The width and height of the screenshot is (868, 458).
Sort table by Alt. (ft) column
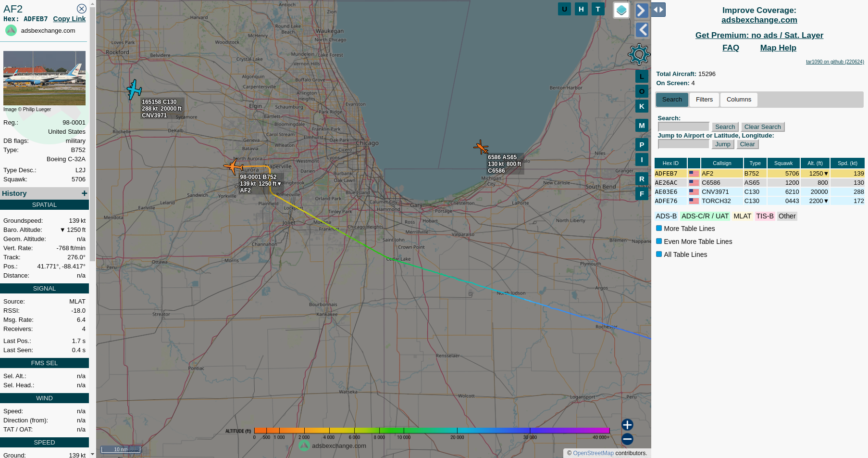(x=815, y=163)
